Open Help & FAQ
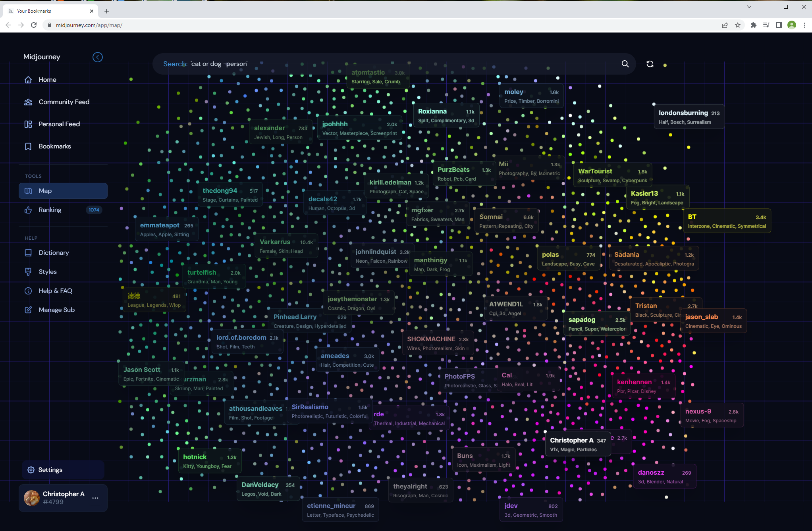Image resolution: width=812 pixels, height=531 pixels. tap(55, 291)
